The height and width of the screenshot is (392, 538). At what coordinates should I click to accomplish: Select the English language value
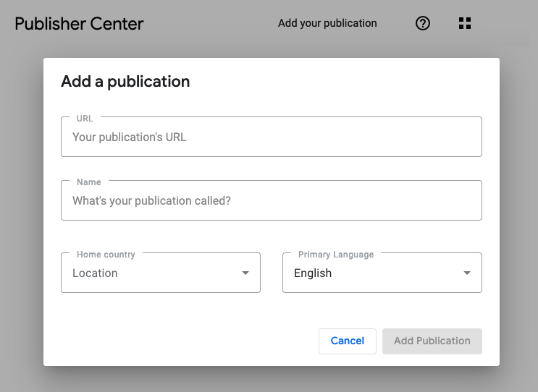(x=313, y=273)
